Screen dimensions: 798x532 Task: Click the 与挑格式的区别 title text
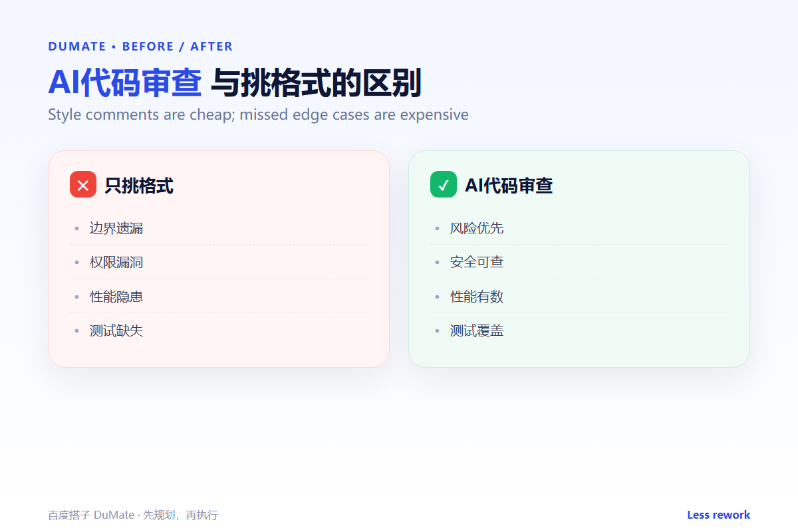coord(316,83)
